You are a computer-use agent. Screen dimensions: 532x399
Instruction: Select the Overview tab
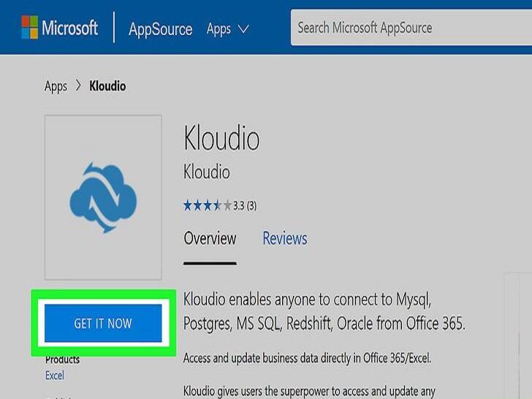(210, 238)
